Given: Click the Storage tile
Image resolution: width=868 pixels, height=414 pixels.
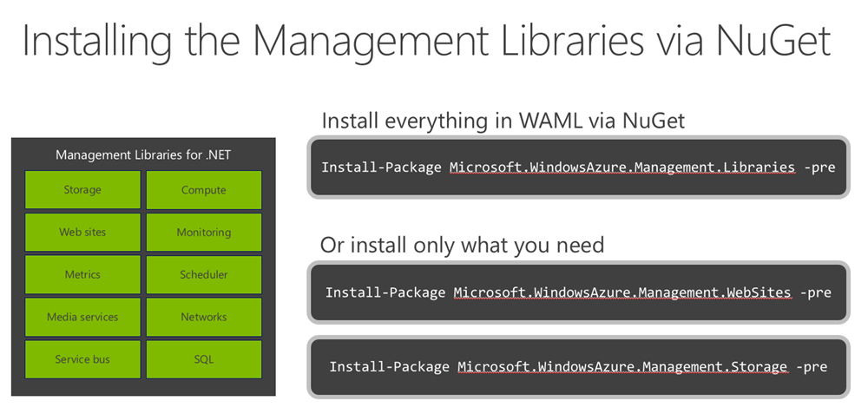Looking at the screenshot, I should pos(82,190).
